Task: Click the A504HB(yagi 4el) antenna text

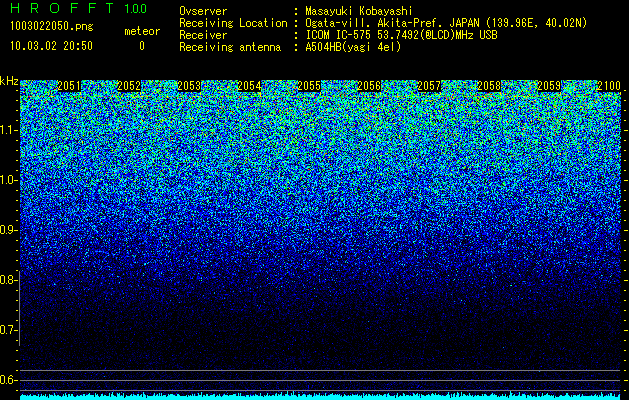Action: coord(353,47)
